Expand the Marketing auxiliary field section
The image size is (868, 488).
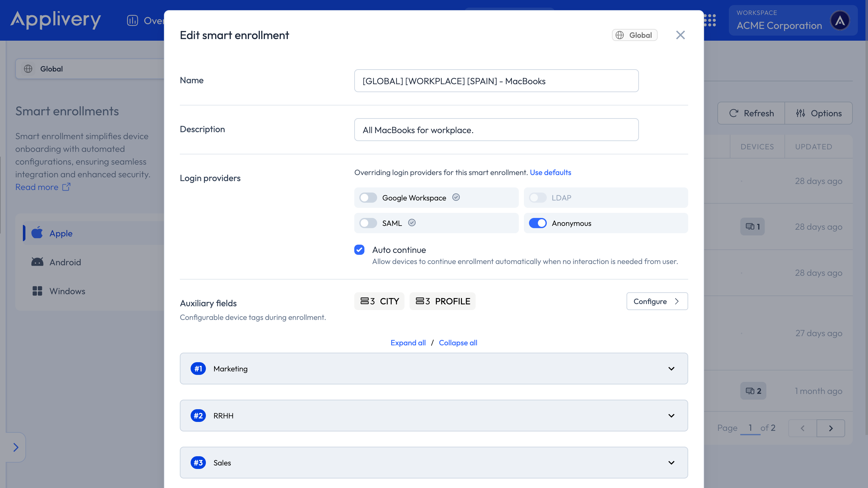[671, 368]
